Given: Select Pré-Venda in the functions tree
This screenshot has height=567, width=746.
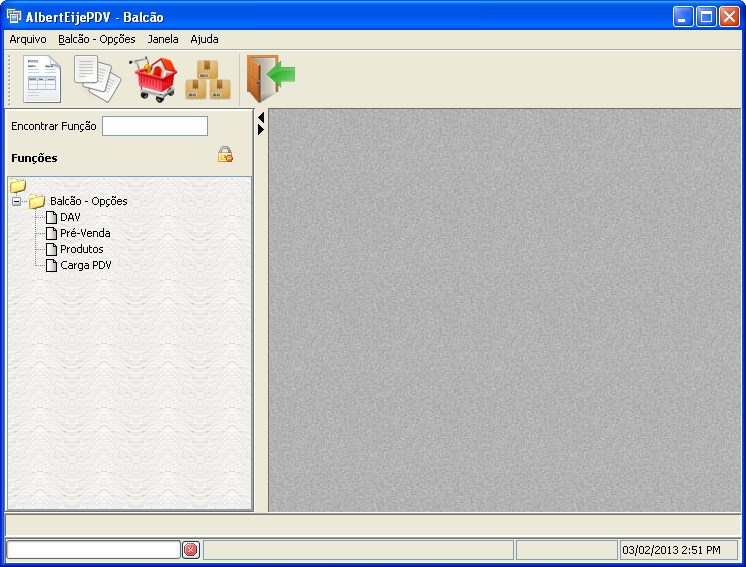Looking at the screenshot, I should tap(85, 233).
